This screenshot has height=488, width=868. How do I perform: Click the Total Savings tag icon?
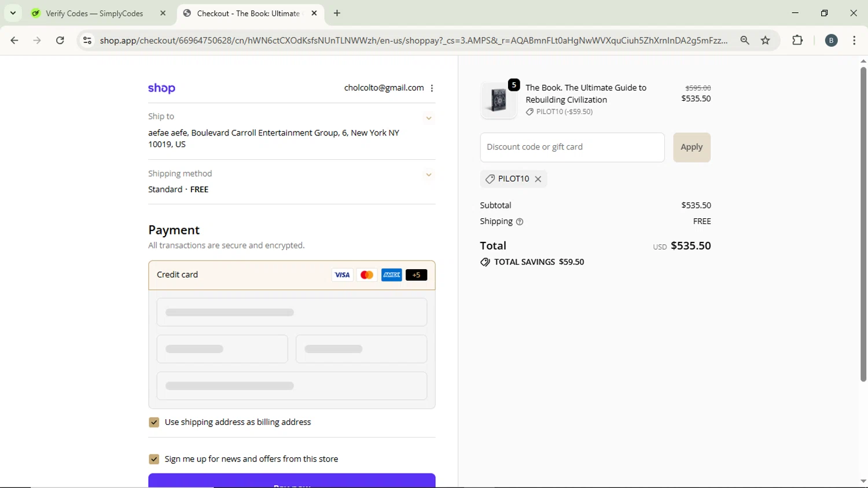coord(485,262)
